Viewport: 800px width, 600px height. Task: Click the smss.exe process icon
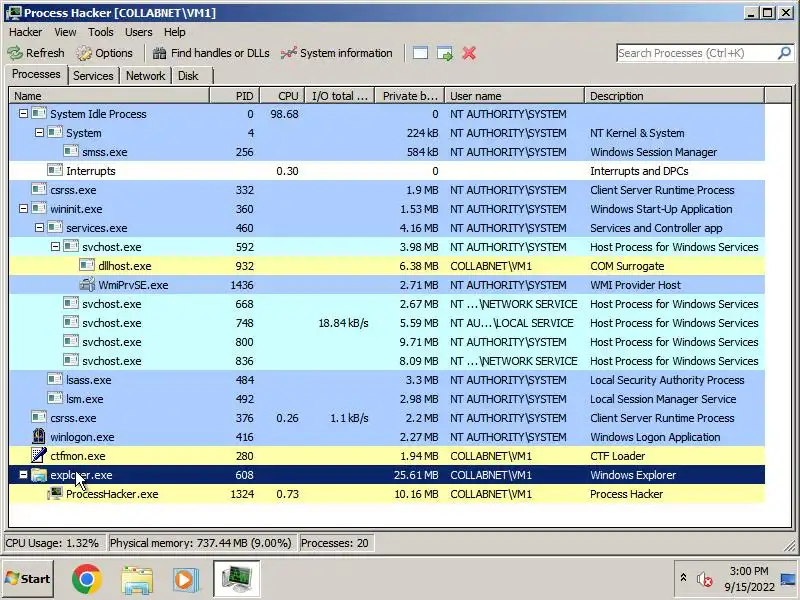(71, 151)
